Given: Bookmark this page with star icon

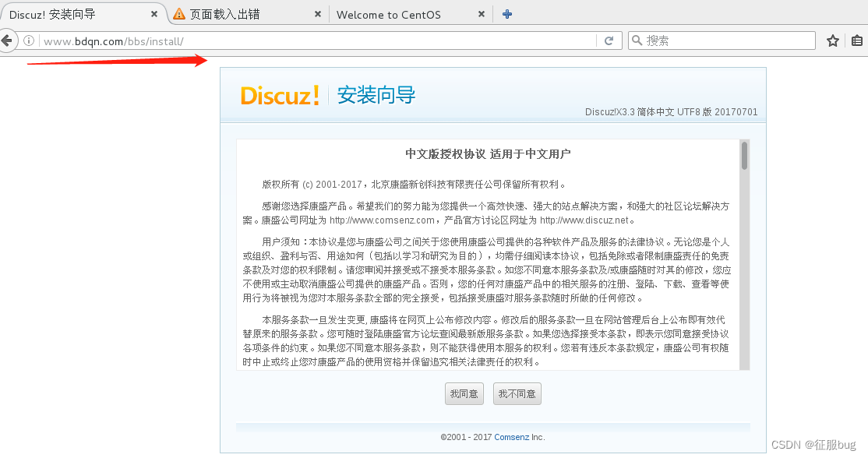Looking at the screenshot, I should pos(833,41).
